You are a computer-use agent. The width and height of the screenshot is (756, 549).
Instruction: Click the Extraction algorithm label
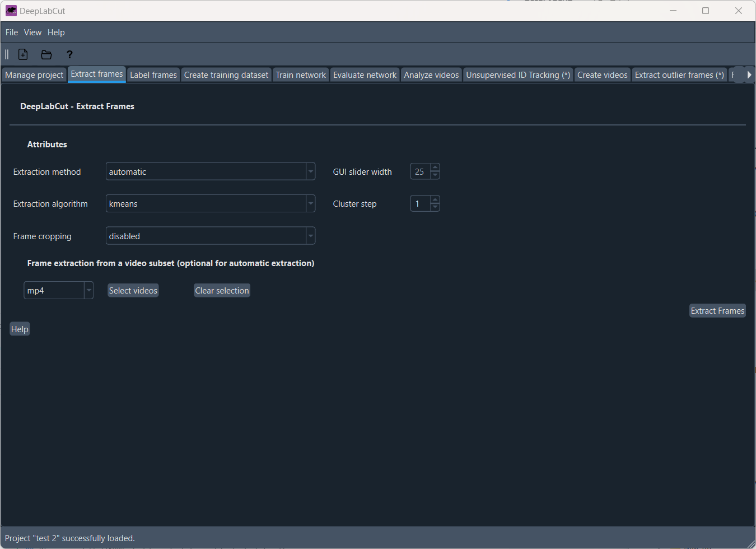(x=50, y=204)
